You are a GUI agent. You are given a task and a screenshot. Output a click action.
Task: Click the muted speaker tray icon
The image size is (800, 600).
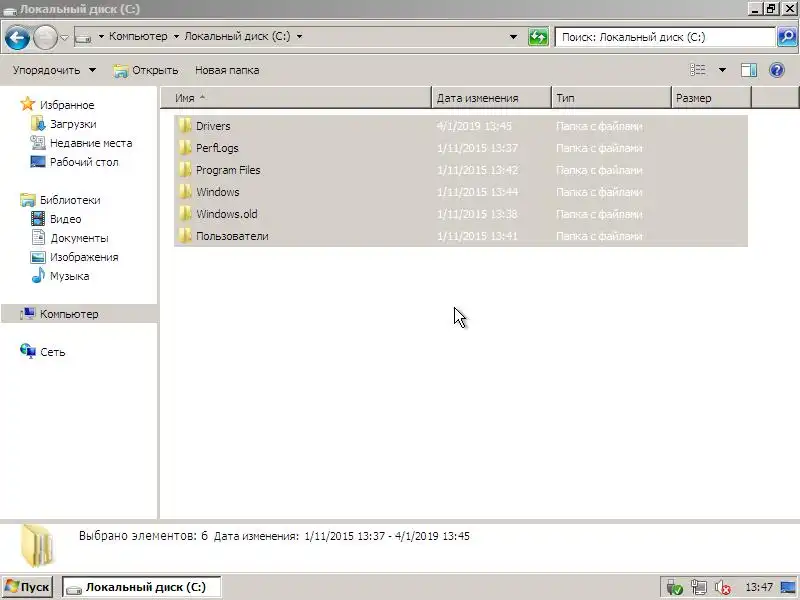tap(722, 588)
